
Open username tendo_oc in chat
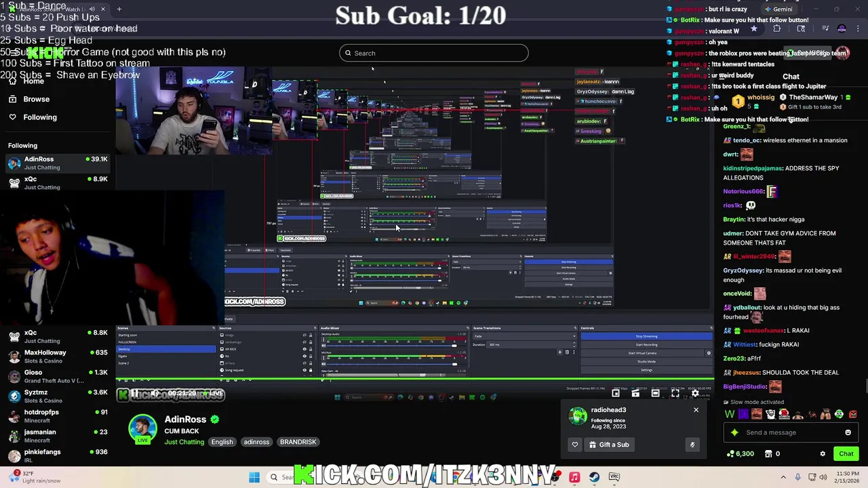[x=747, y=140]
